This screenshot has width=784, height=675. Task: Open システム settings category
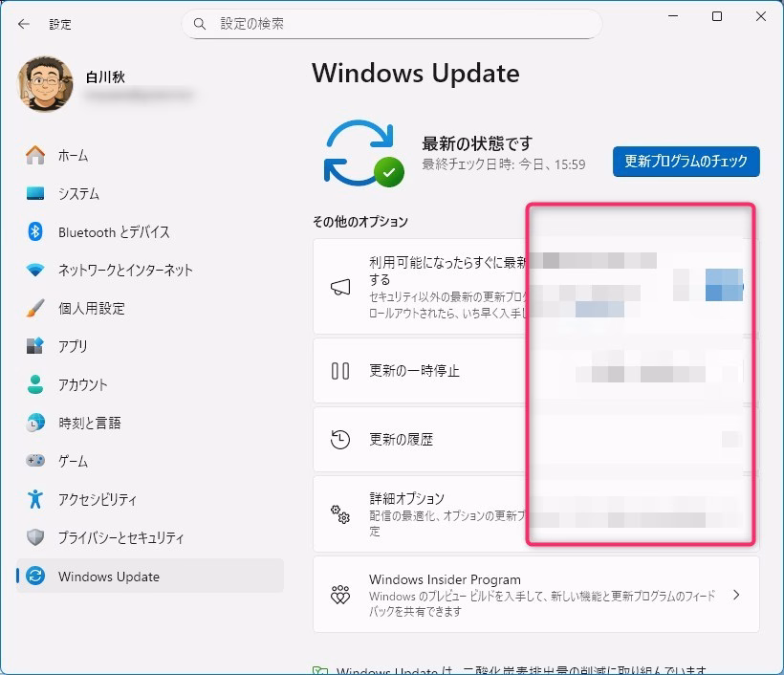pyautogui.click(x=150, y=193)
